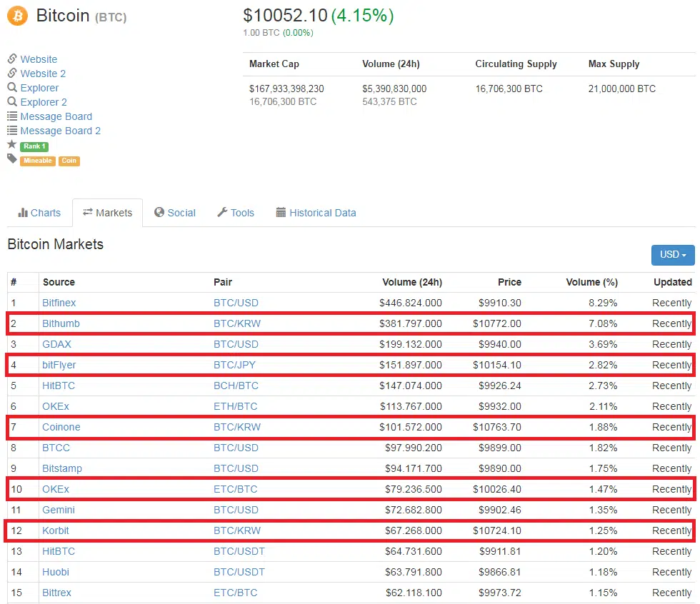This screenshot has height=604, width=700.
Task: Click the $9973.72 Bittrex price cell
Action: tap(499, 593)
